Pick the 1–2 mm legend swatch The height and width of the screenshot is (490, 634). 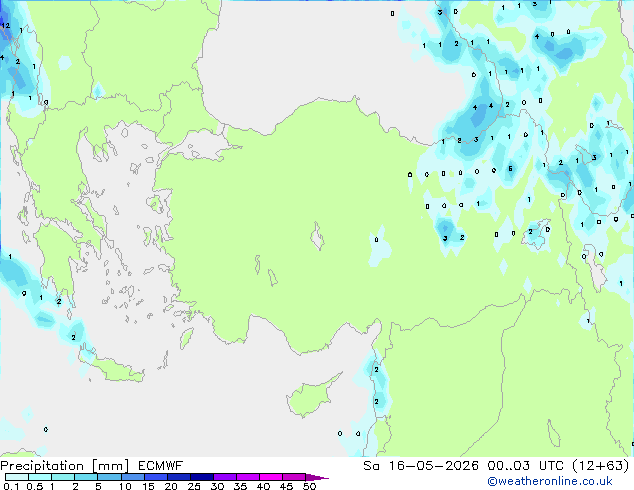pos(63,477)
